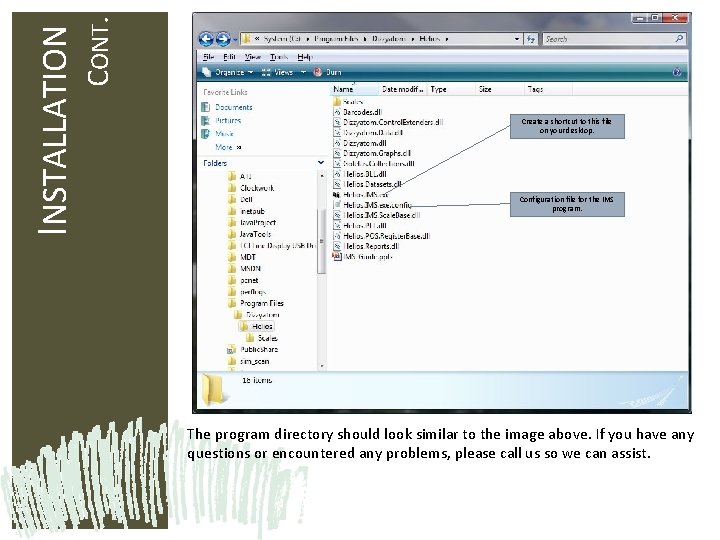
Task: Click the Helios segment in address path
Action: (x=430, y=39)
